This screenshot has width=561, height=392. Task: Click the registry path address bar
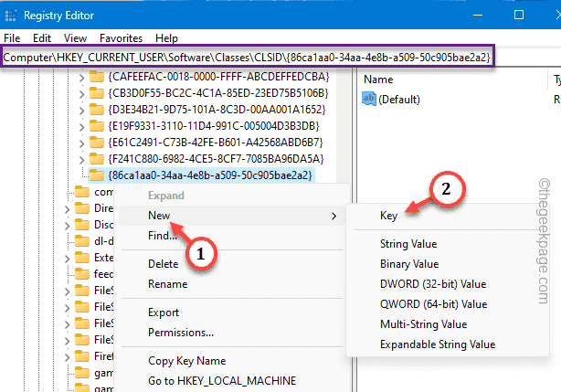pos(248,58)
